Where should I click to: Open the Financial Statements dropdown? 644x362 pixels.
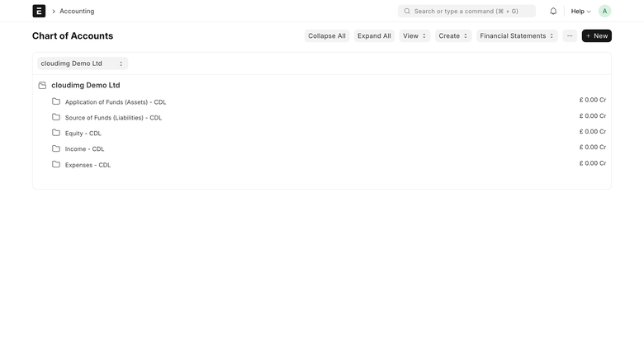coord(517,35)
